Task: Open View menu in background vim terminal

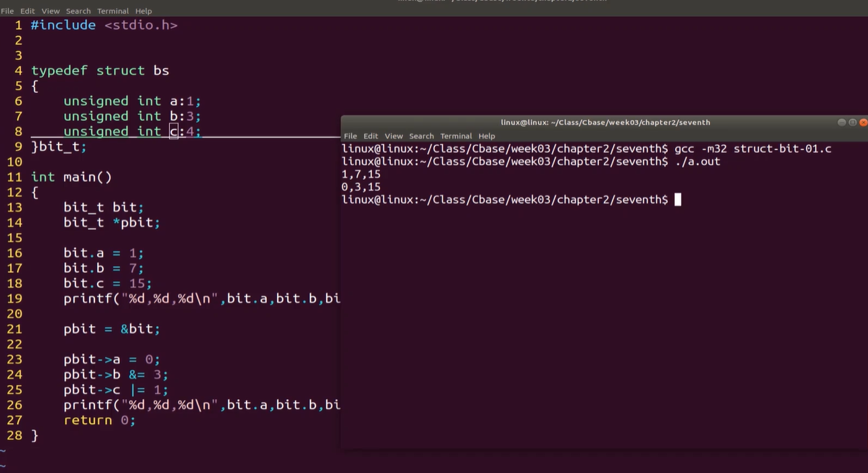Action: coord(51,11)
